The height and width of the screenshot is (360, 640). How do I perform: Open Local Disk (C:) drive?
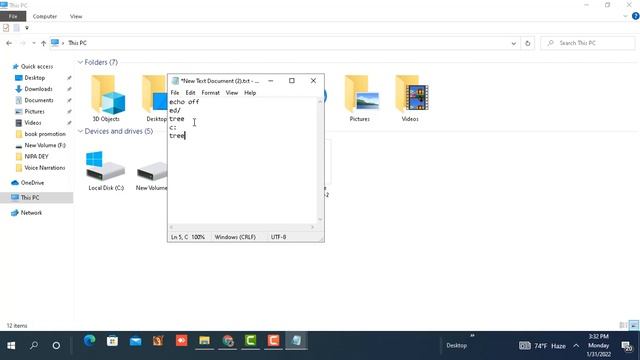click(106, 171)
